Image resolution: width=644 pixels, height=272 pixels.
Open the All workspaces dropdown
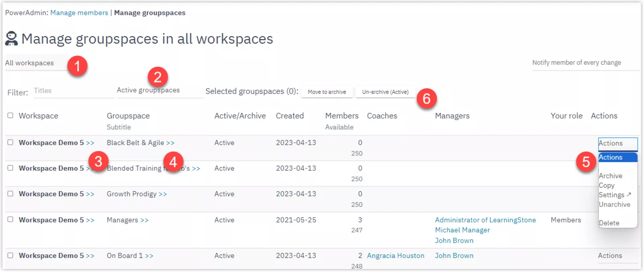pos(35,63)
